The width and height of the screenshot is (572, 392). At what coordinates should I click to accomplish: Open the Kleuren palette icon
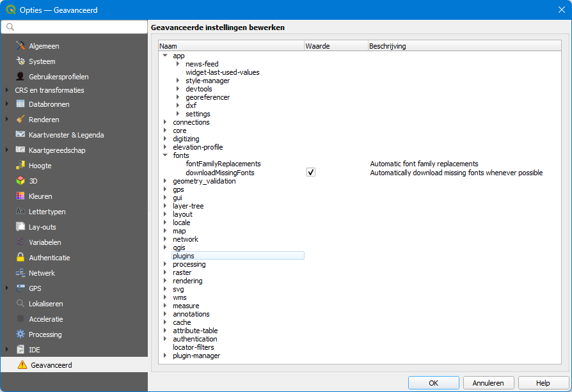[20, 196]
